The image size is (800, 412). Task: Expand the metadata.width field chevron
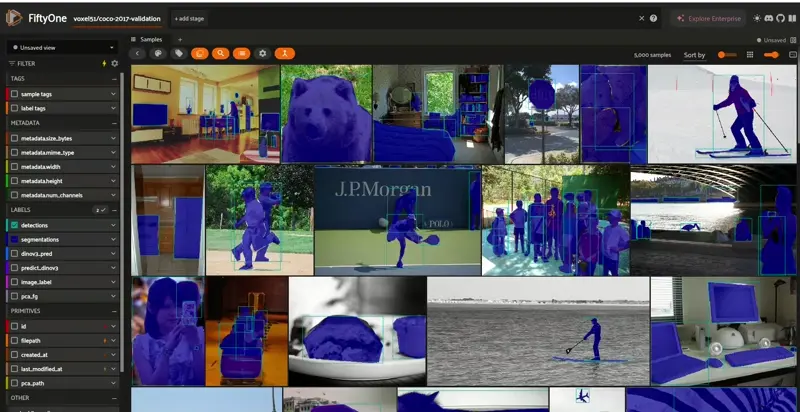coord(113,167)
